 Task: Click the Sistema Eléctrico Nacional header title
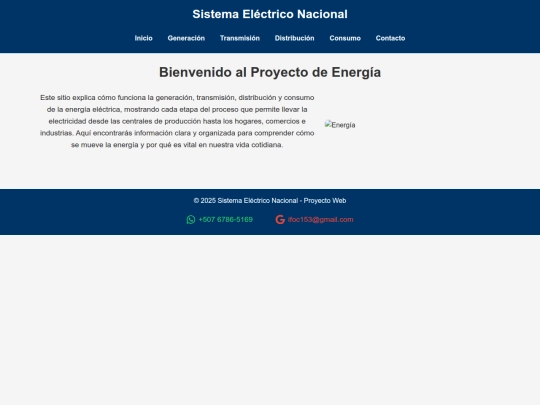(x=270, y=14)
